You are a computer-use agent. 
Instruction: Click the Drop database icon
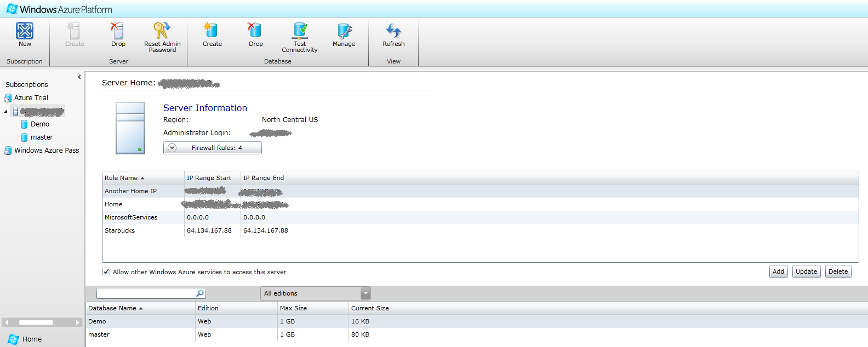[x=255, y=32]
